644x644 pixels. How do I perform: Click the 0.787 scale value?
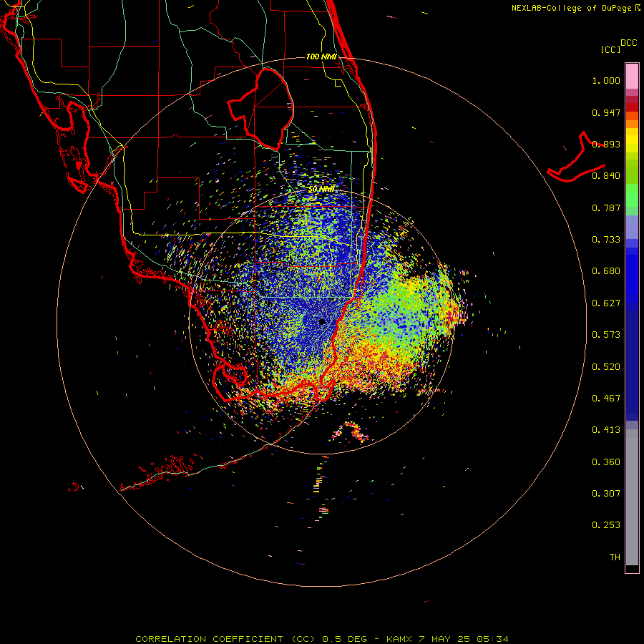coord(606,208)
